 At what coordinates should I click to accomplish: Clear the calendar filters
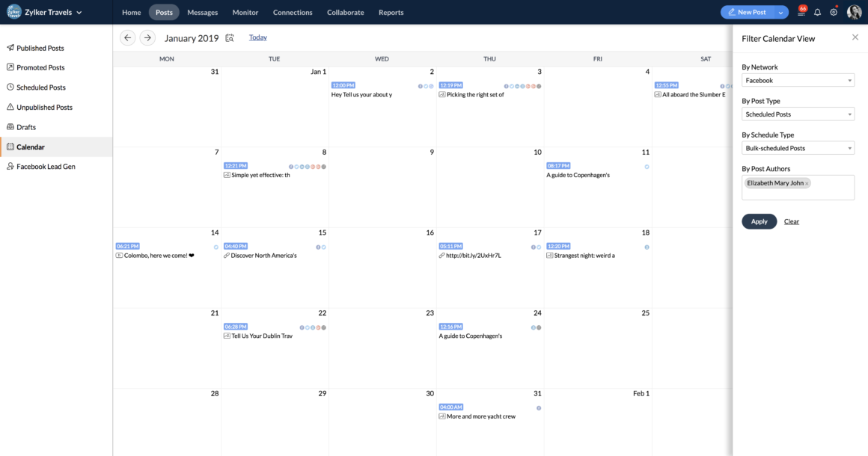tap(792, 221)
